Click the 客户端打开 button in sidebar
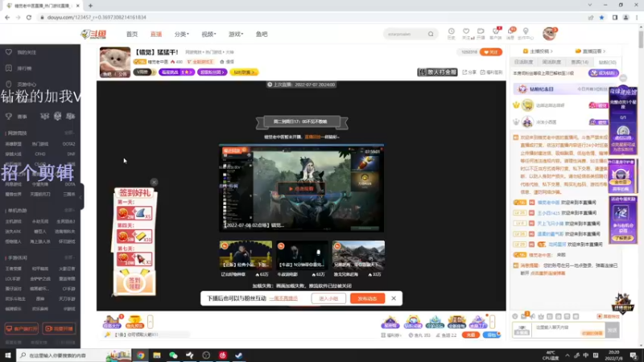644x362 pixels. pyautogui.click(x=22, y=329)
